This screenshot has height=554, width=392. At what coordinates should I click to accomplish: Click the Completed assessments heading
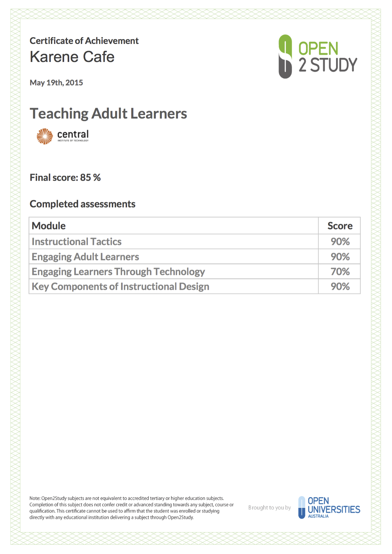coord(83,204)
